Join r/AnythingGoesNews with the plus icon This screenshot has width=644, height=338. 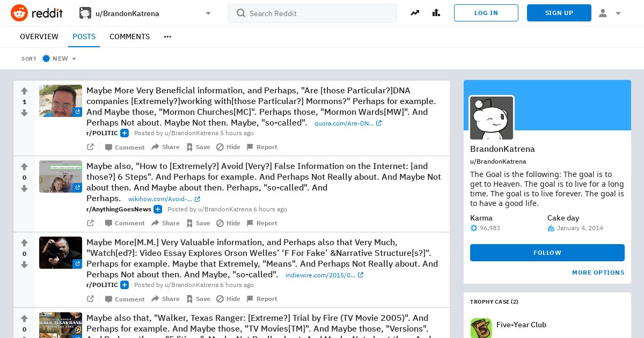pyautogui.click(x=157, y=209)
